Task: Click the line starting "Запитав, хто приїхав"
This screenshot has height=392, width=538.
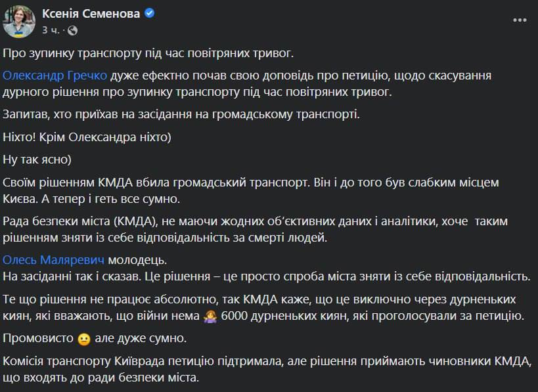Action: click(x=182, y=115)
